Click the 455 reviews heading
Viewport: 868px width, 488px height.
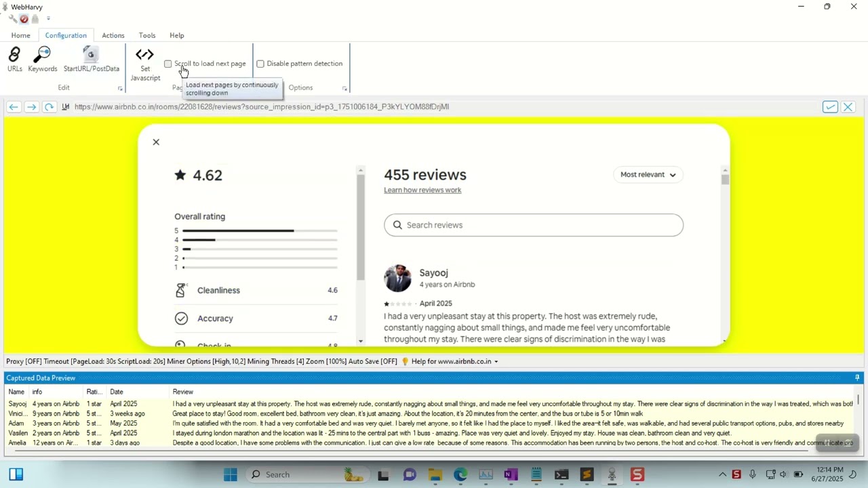point(425,175)
